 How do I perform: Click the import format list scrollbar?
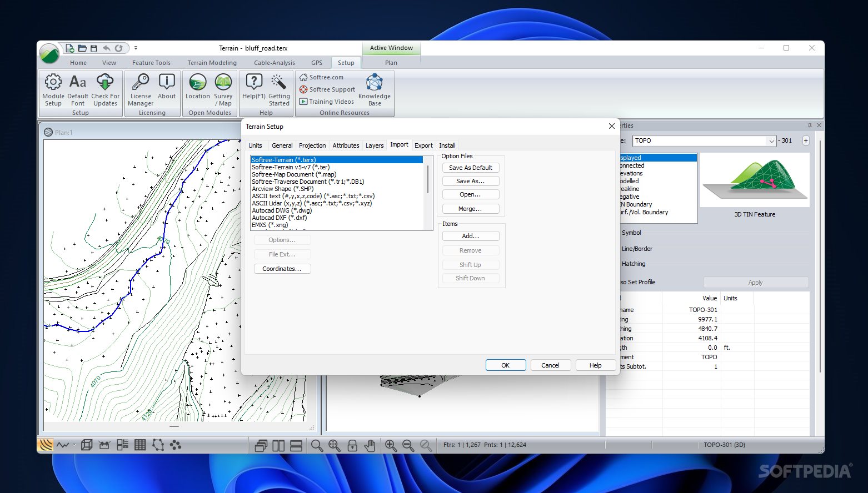pos(428,179)
